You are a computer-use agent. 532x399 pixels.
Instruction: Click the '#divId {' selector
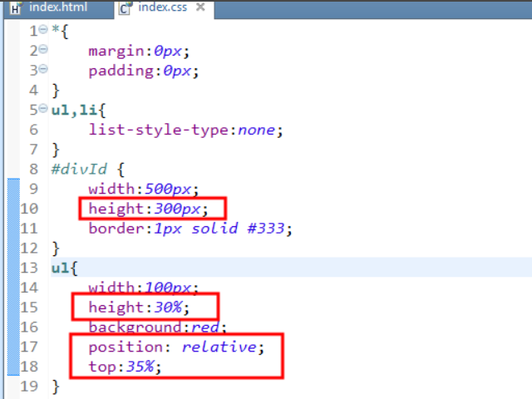coord(88,169)
